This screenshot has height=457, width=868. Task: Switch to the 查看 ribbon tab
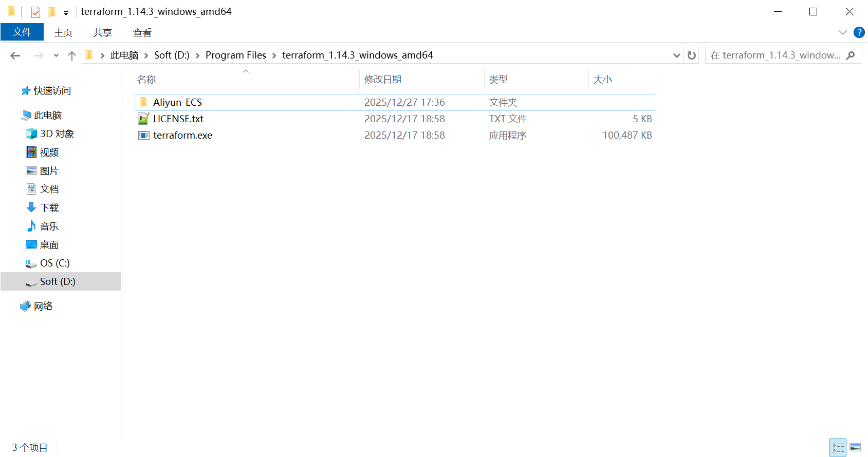click(x=142, y=32)
